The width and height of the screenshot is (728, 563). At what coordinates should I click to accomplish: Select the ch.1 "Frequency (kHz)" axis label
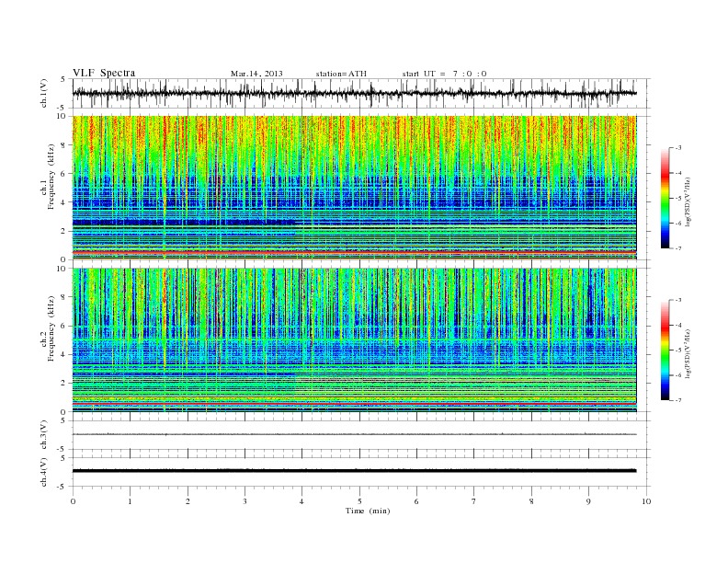51,177
